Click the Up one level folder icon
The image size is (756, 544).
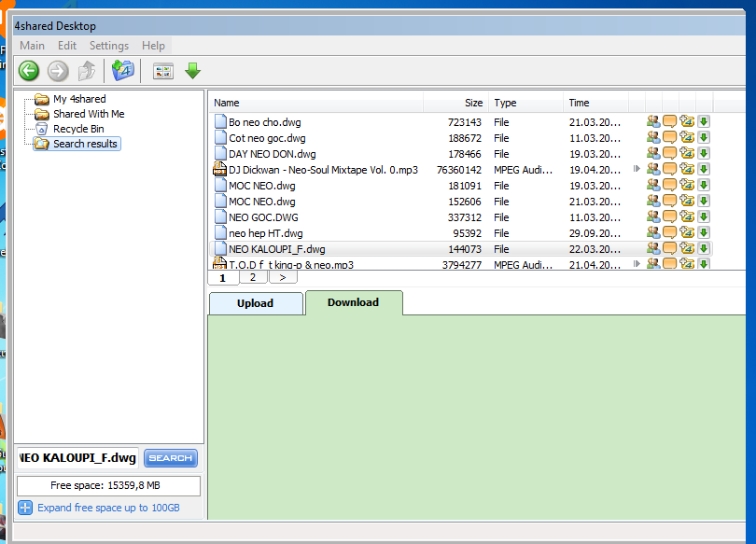(x=87, y=71)
